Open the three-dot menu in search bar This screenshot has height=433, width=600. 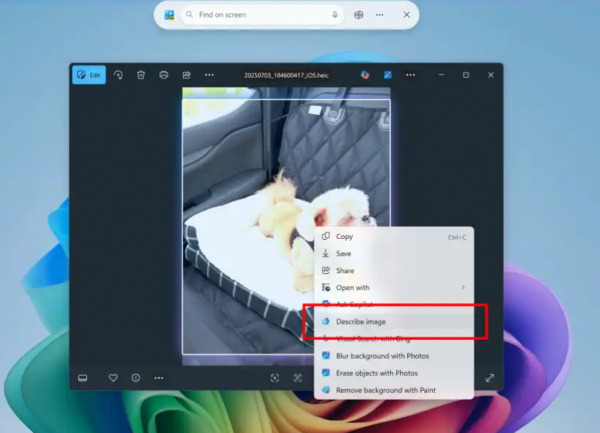pyautogui.click(x=380, y=15)
